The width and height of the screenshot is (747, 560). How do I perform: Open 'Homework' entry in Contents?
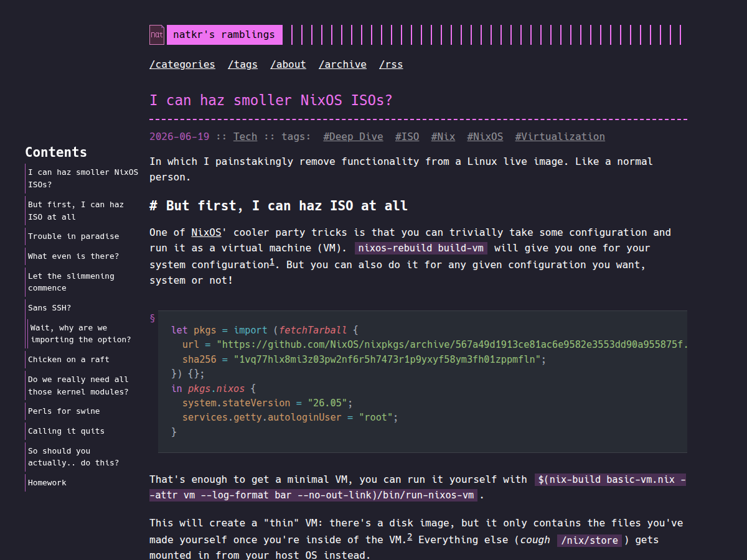[47, 483]
